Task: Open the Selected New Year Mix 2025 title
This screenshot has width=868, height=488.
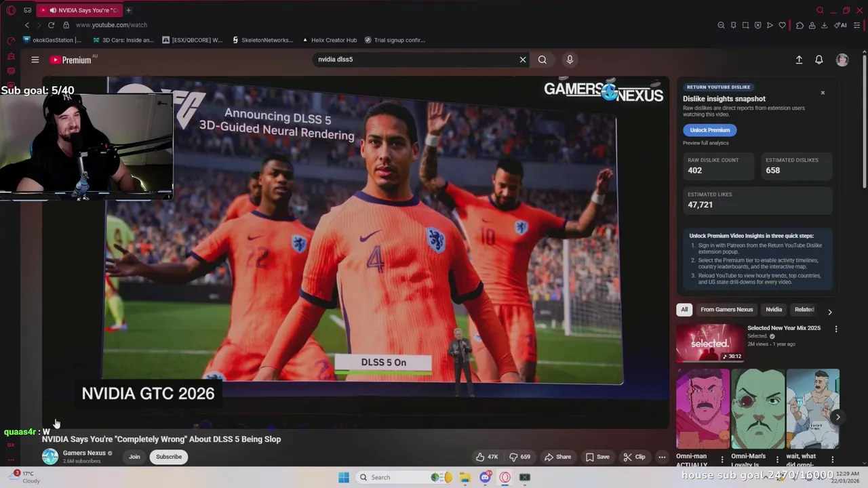Action: 784,328
